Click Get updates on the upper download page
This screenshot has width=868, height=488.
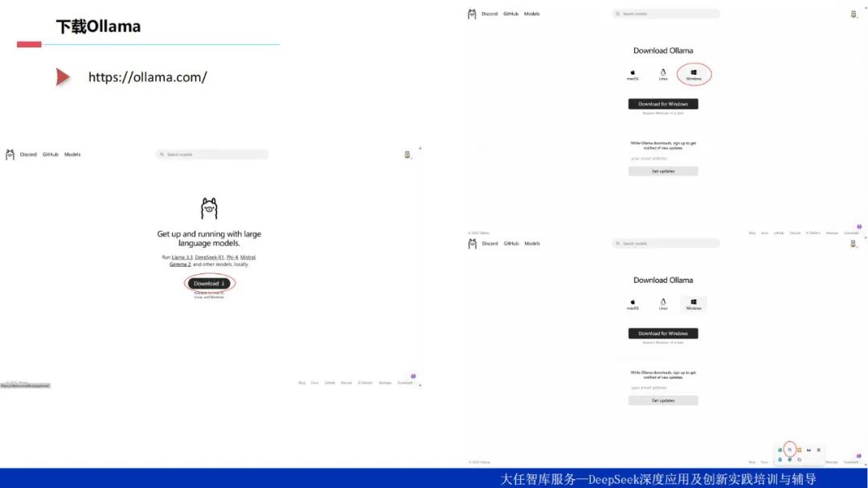click(663, 171)
